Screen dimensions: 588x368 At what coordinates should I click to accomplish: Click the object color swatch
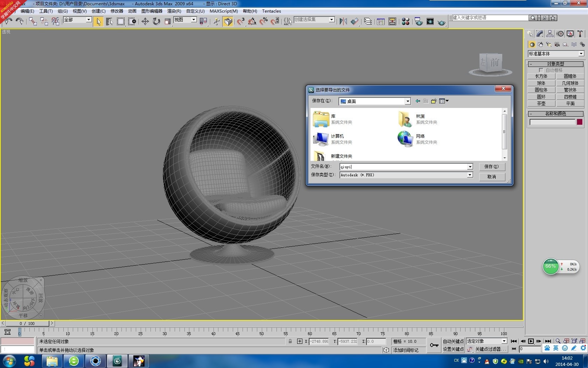pyautogui.click(x=580, y=122)
